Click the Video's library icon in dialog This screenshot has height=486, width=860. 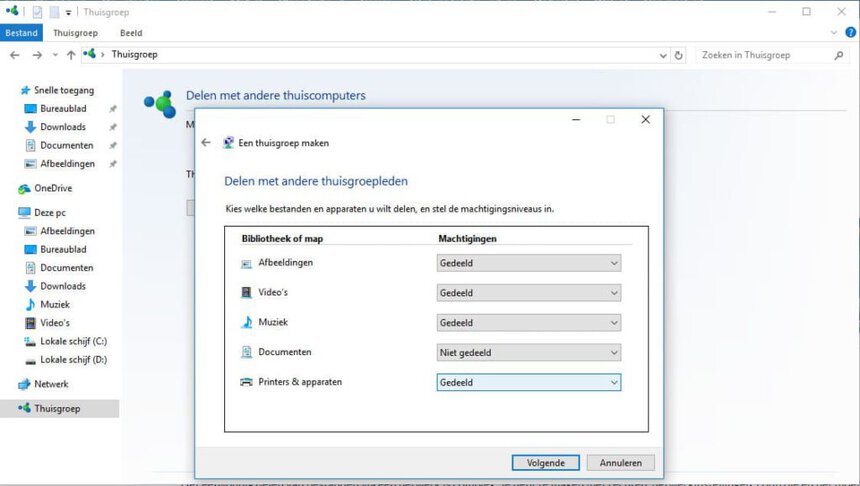(246, 292)
